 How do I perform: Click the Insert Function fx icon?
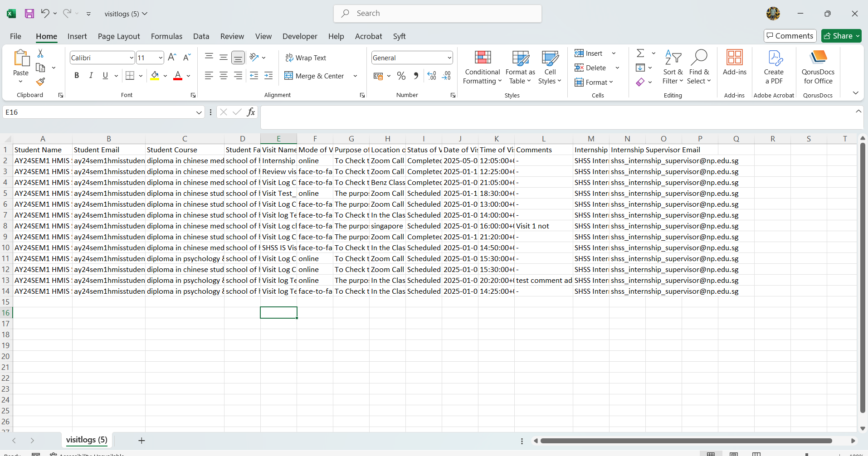[x=251, y=112]
